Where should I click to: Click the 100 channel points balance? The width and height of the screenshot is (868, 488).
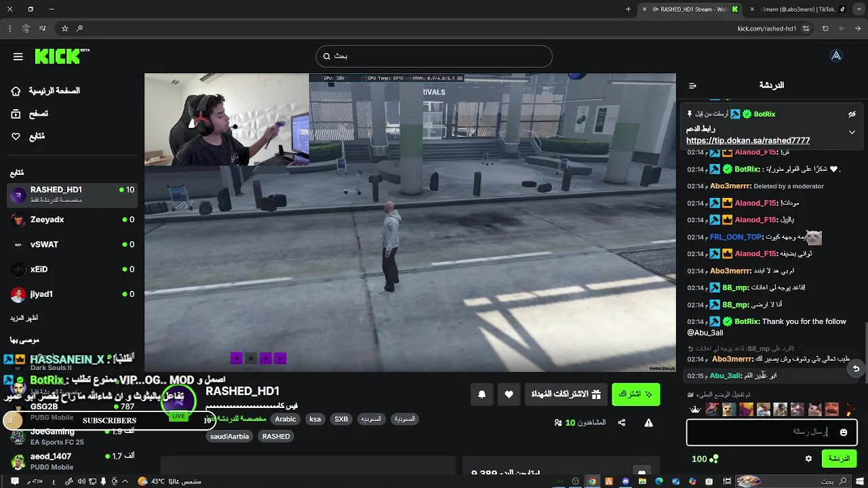pyautogui.click(x=705, y=459)
